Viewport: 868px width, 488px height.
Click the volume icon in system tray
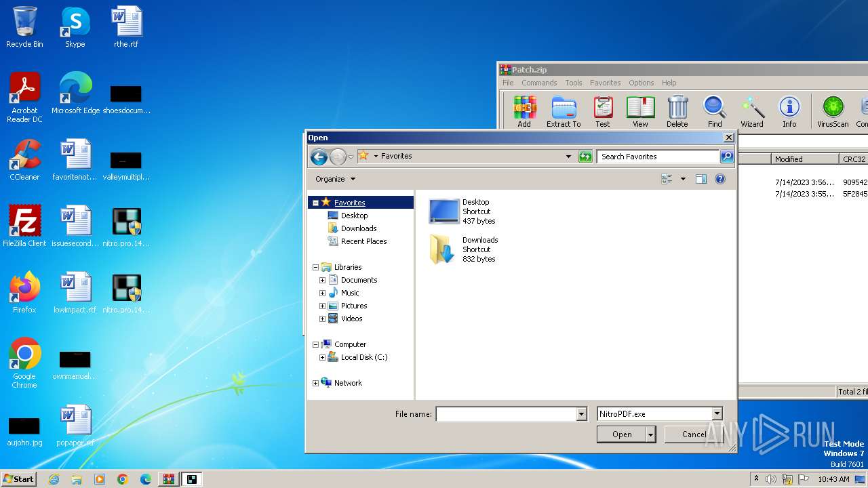[x=771, y=479]
